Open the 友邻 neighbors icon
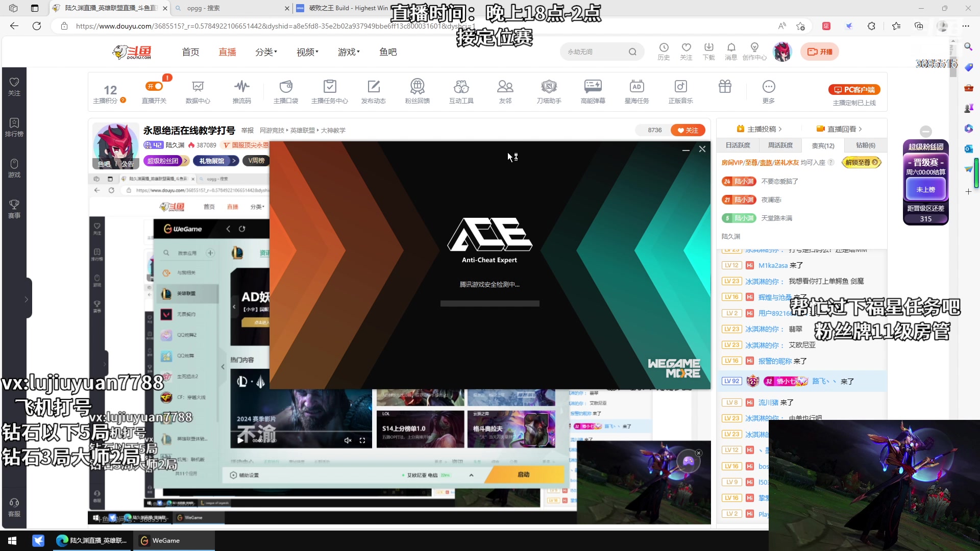The width and height of the screenshot is (980, 551). click(505, 91)
